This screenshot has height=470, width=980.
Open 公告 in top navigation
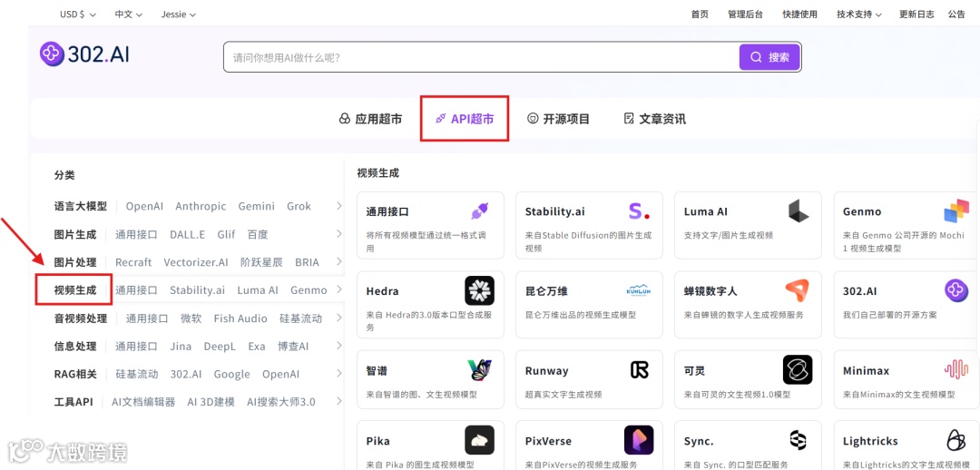click(x=956, y=15)
